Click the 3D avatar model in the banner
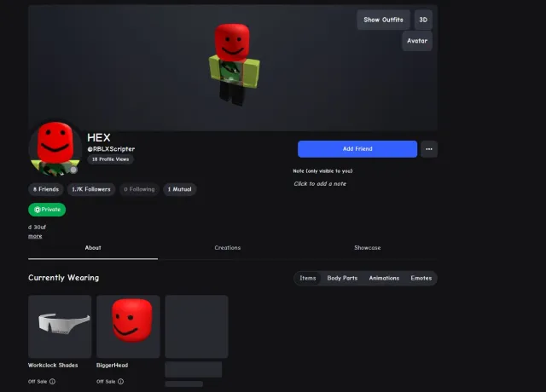 (234, 65)
